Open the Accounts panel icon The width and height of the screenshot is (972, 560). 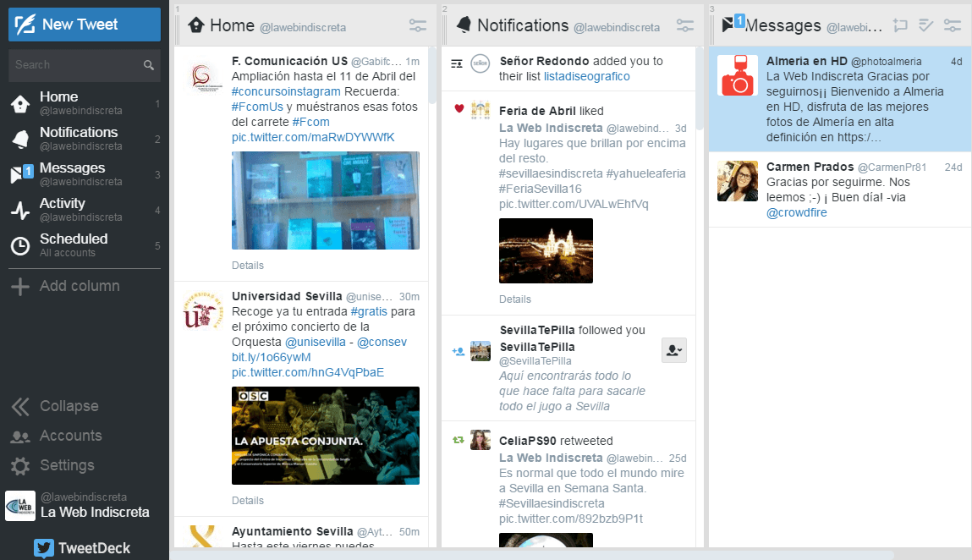pyautogui.click(x=20, y=436)
